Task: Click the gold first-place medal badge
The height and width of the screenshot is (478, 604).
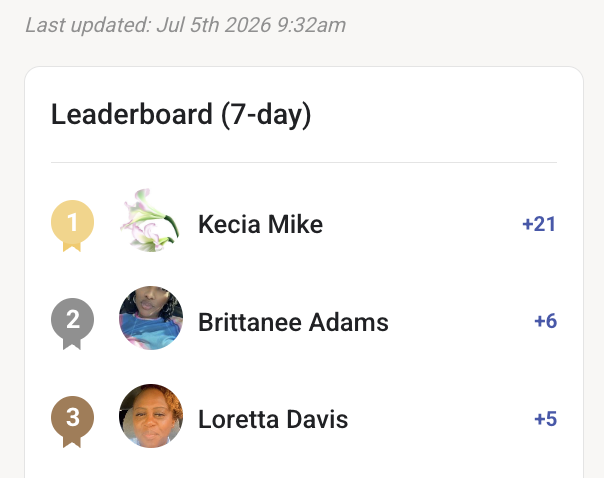Action: point(72,226)
